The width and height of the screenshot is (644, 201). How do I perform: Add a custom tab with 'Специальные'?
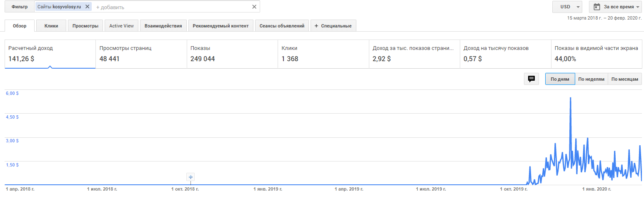click(333, 26)
